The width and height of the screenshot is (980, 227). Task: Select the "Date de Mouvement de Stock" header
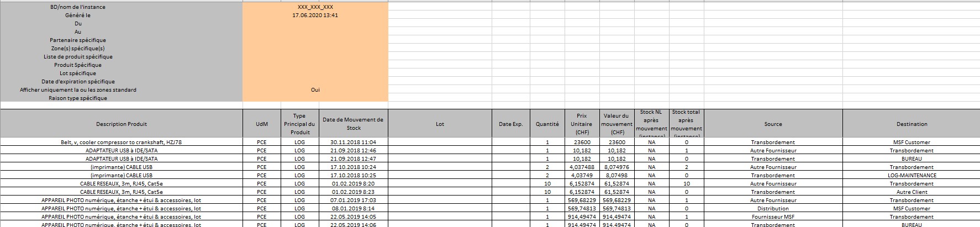pyautogui.click(x=353, y=124)
